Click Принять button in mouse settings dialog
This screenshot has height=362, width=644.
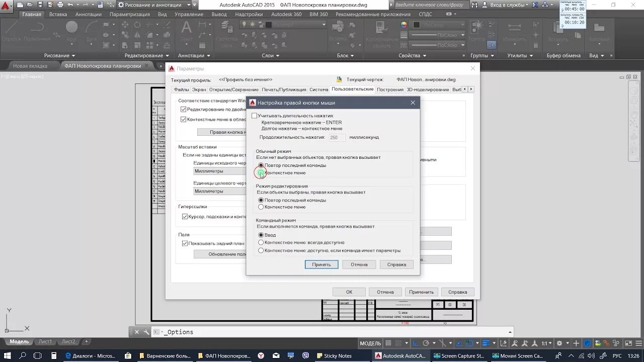point(321,264)
